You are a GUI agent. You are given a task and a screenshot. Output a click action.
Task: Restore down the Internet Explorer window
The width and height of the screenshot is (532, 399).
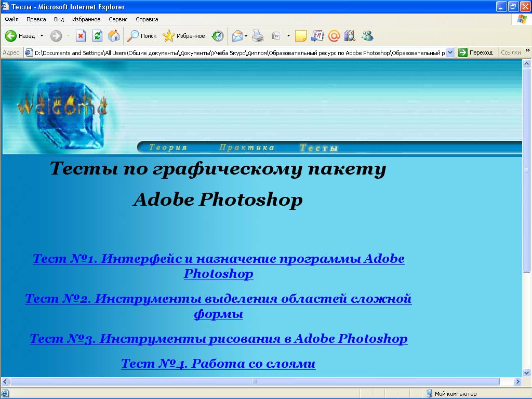tap(513, 6)
